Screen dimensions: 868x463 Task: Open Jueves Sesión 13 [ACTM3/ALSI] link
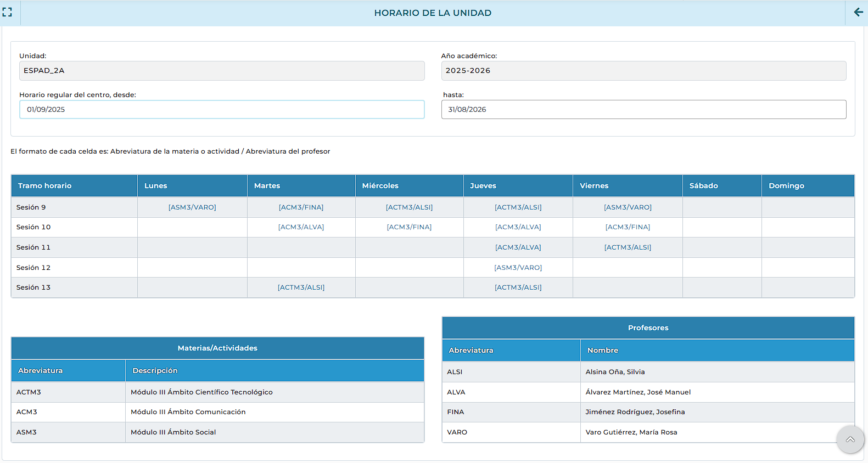[x=518, y=287]
